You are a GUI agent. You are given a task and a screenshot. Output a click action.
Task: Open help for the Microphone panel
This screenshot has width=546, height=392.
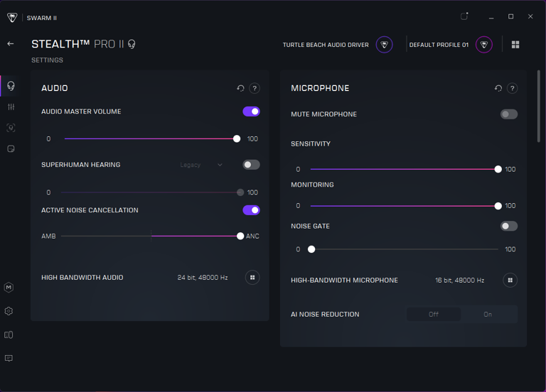coord(512,88)
